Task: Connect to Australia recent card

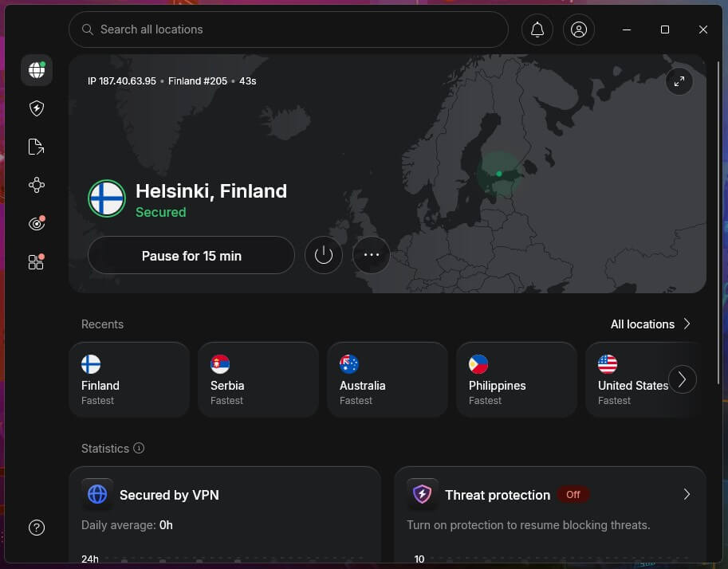Action: 388,379
